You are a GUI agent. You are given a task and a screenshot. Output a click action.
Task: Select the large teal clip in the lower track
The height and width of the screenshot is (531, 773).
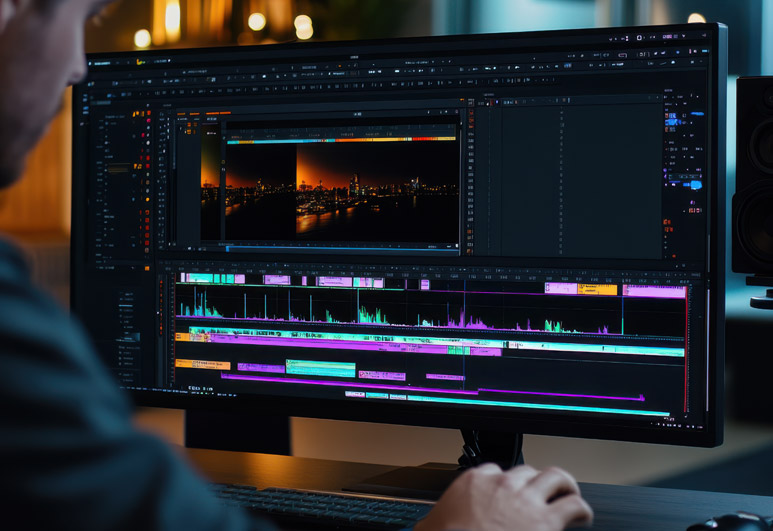(x=320, y=368)
